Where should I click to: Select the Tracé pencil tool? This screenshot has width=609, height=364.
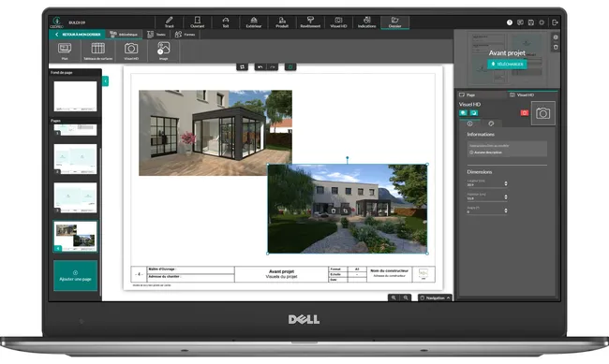pos(169,22)
